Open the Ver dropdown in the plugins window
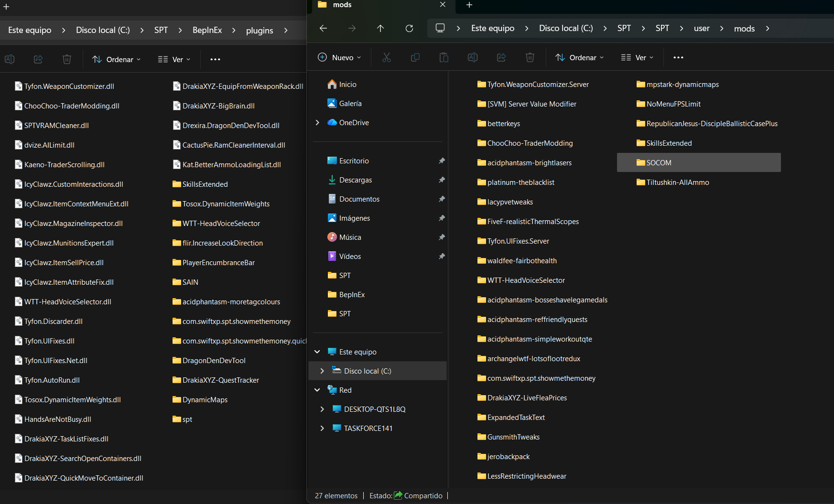The image size is (834, 504). point(174,59)
